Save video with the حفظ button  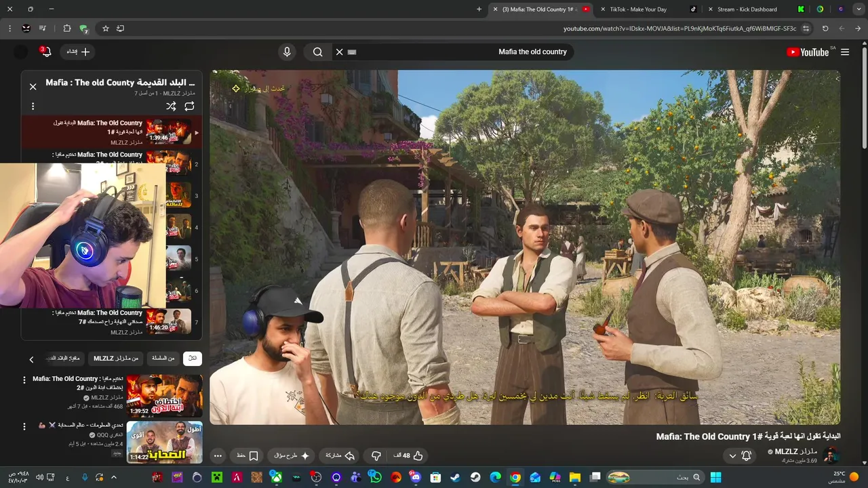(x=247, y=456)
